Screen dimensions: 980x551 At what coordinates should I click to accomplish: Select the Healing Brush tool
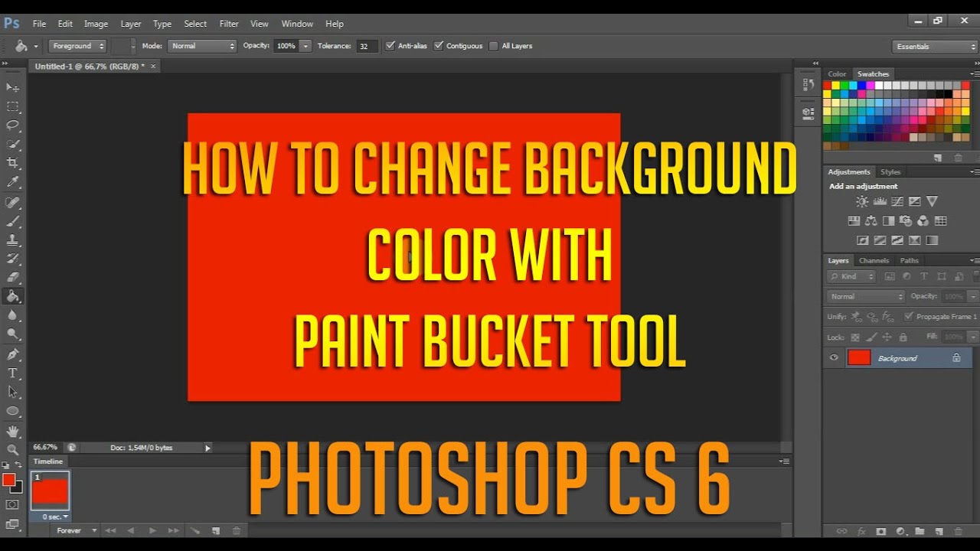[x=12, y=203]
